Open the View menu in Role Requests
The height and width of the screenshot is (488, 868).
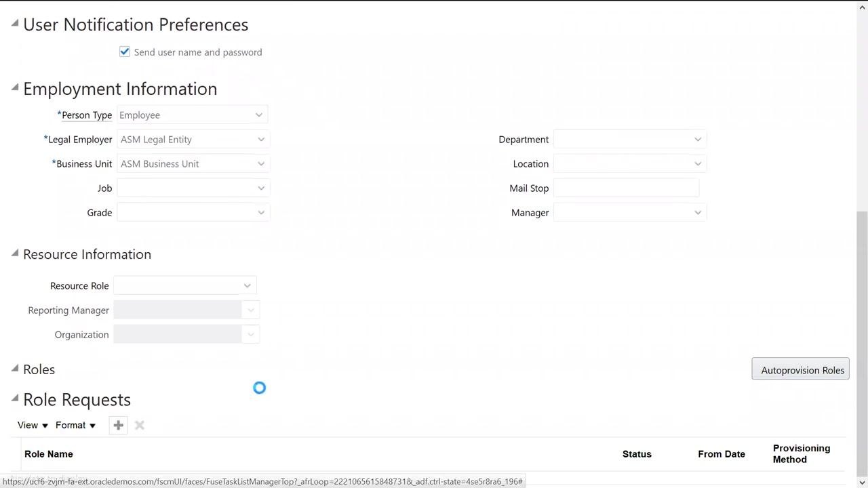point(33,425)
